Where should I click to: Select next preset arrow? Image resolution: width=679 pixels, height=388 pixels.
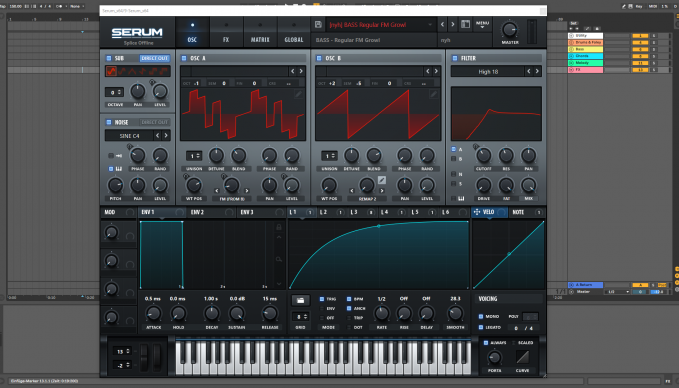coord(453,25)
